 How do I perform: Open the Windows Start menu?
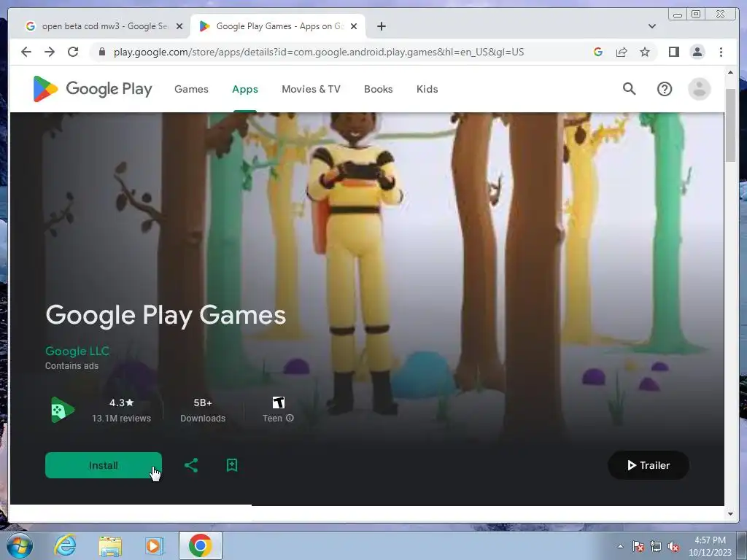tap(20, 545)
